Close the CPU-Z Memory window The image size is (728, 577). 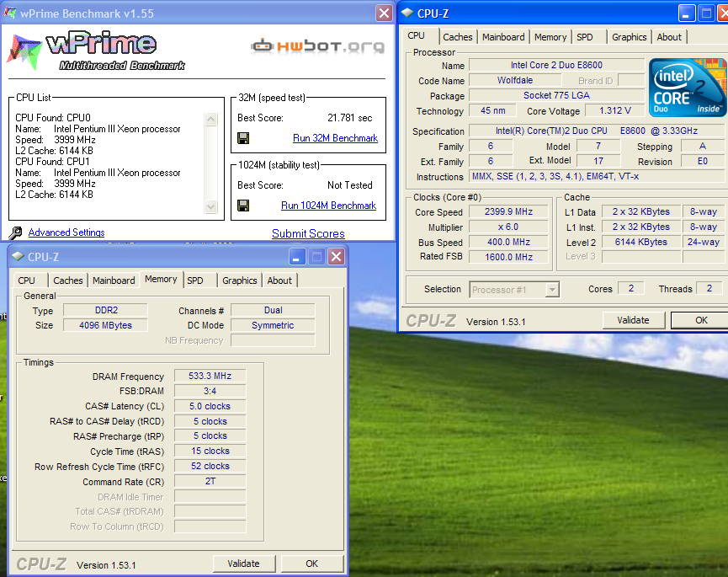point(336,256)
